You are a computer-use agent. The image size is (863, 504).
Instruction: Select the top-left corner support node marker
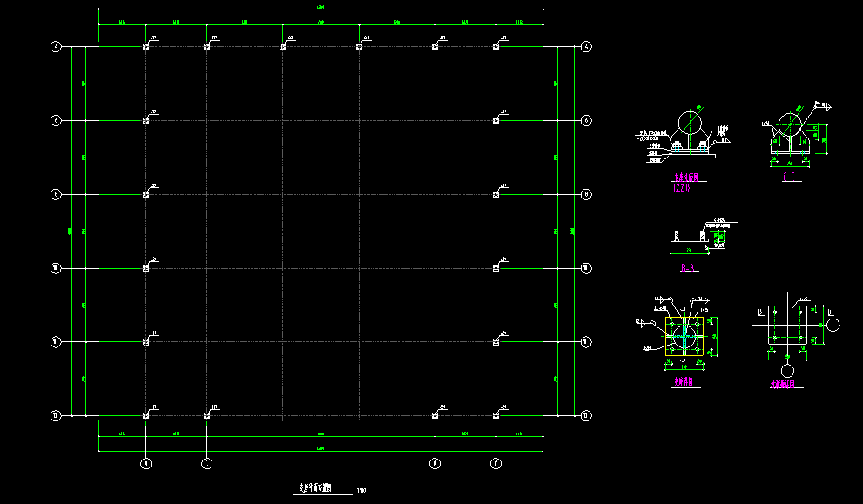coord(145,47)
